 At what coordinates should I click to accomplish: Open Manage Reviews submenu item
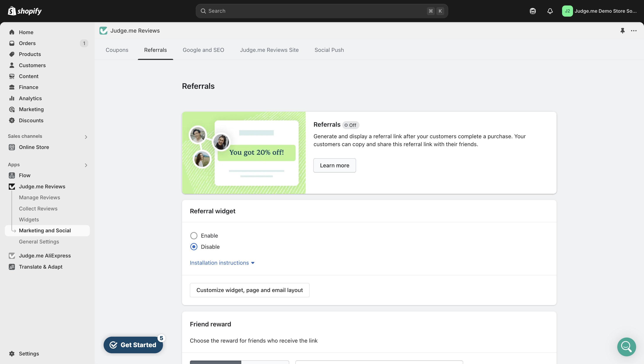tap(40, 198)
